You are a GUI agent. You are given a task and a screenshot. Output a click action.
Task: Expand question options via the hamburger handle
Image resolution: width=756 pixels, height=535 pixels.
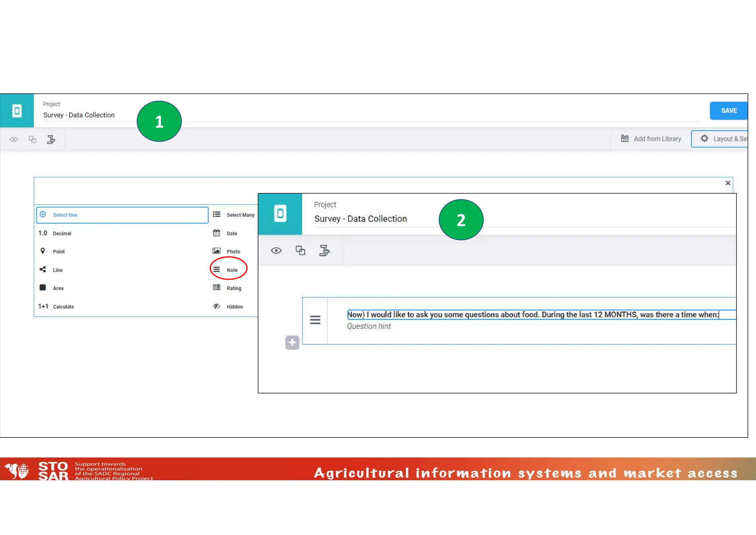(x=315, y=320)
